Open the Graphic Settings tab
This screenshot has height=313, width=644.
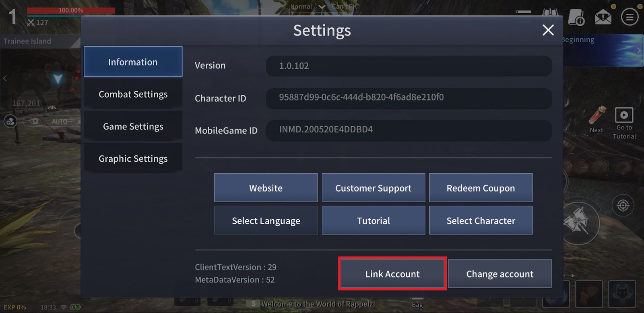pos(133,159)
